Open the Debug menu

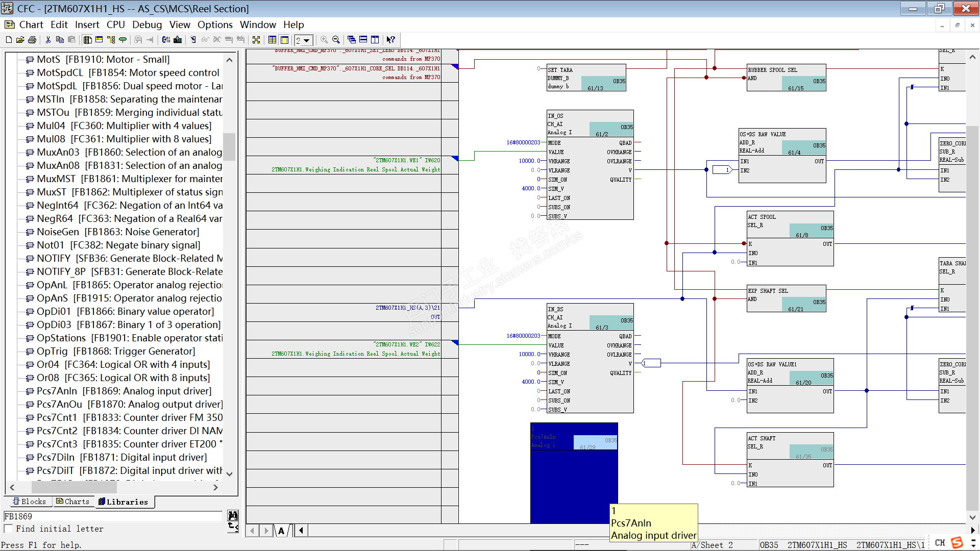147,24
